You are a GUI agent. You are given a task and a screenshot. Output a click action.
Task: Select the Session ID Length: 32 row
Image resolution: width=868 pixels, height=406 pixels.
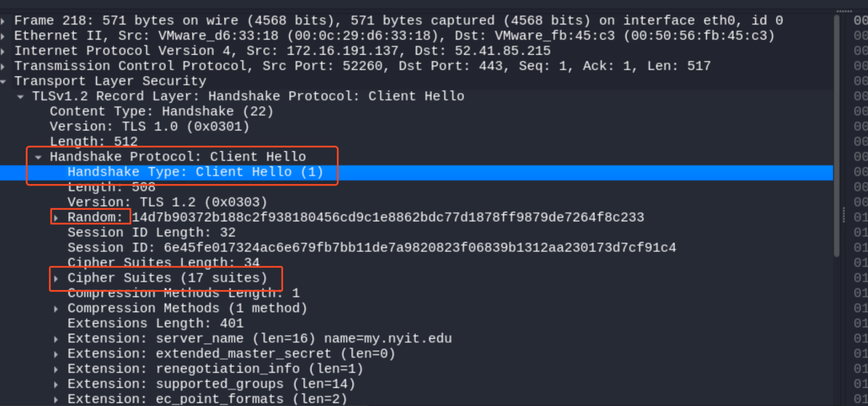[x=151, y=233]
